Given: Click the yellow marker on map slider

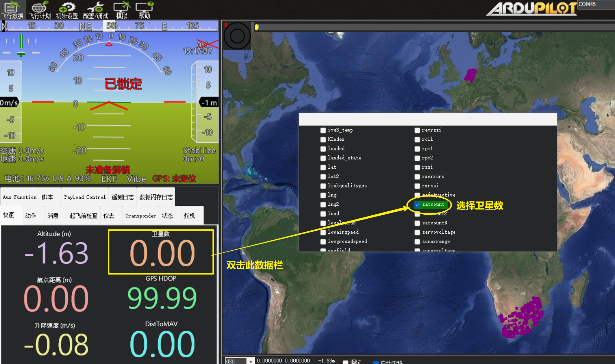Looking at the screenshot, I should tap(257, 27).
